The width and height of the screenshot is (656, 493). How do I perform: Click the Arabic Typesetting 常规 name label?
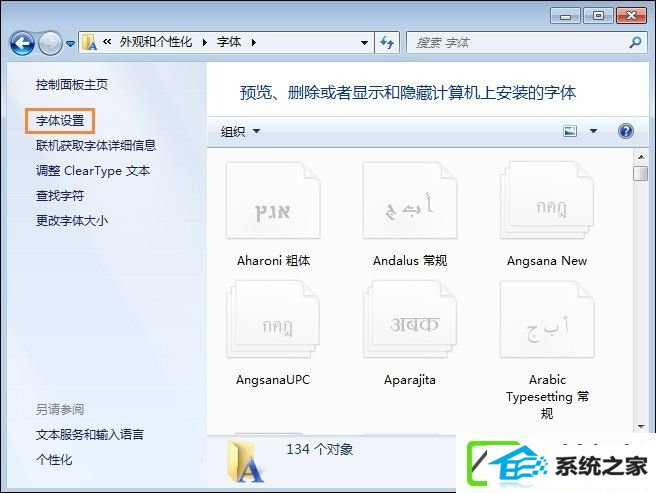pos(547,396)
